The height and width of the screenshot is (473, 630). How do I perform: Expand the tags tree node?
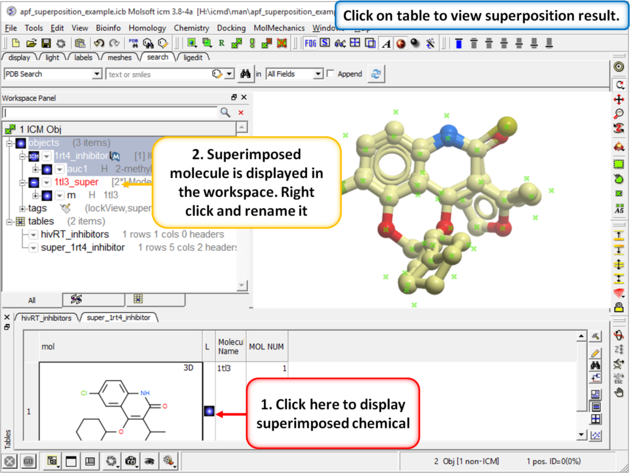10,208
